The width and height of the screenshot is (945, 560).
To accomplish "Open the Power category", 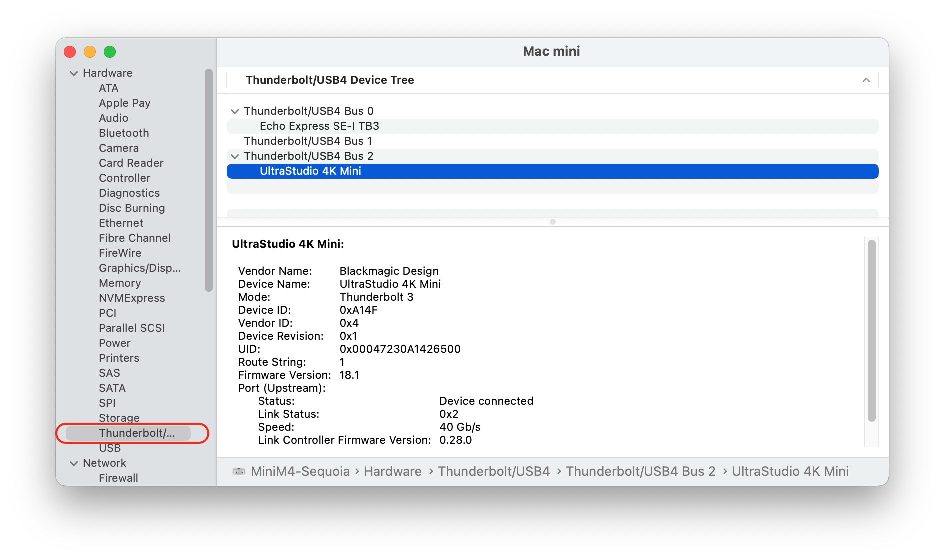I will pos(114,343).
